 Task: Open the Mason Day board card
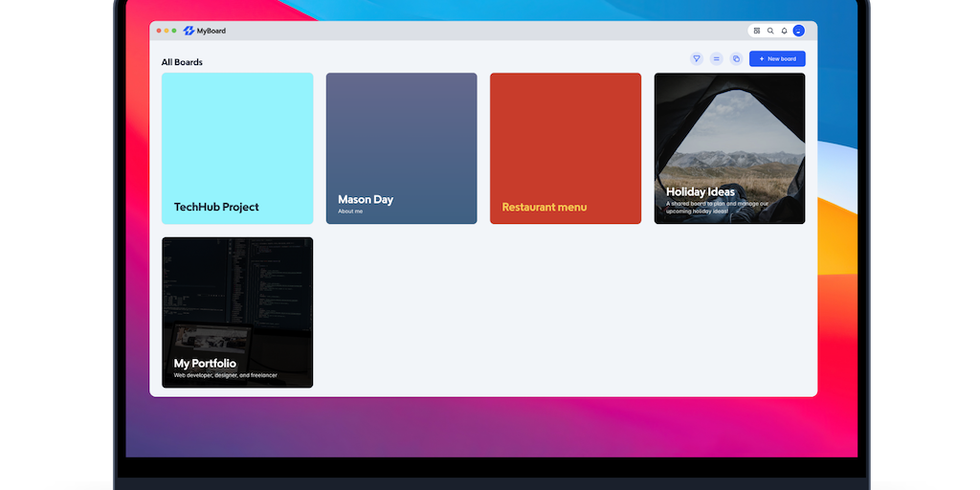coord(401,148)
